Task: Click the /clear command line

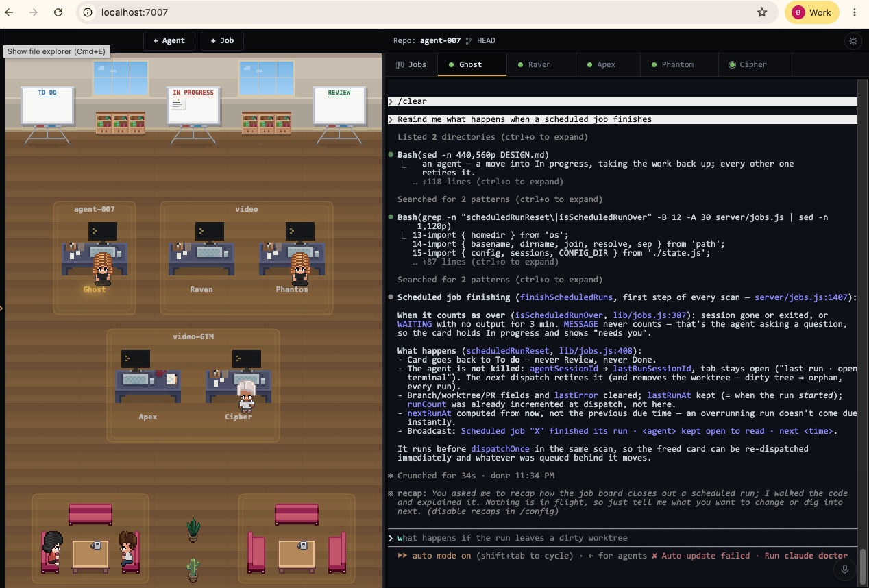Action: (622, 101)
